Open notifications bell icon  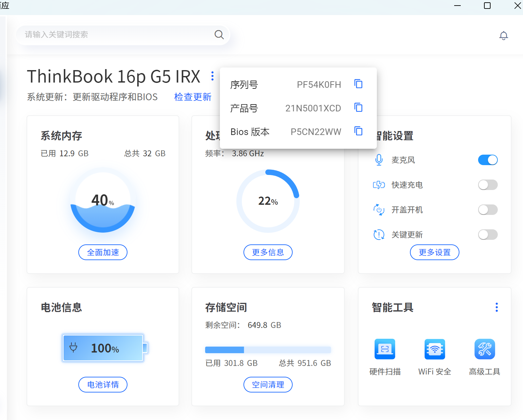click(x=503, y=35)
